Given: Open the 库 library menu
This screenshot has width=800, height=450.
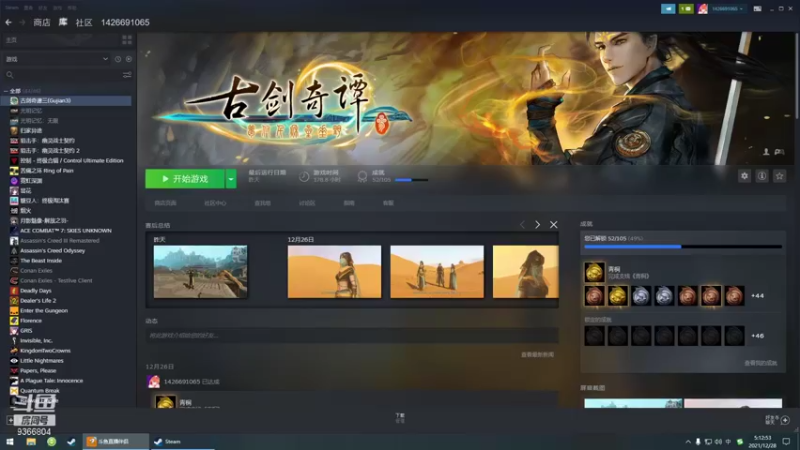Looking at the screenshot, I should coord(63,22).
